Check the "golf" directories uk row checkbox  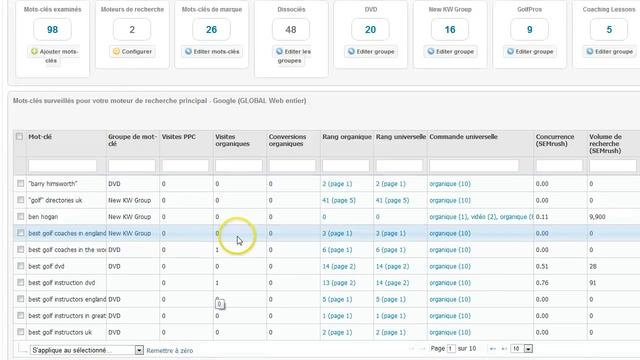(x=20, y=200)
